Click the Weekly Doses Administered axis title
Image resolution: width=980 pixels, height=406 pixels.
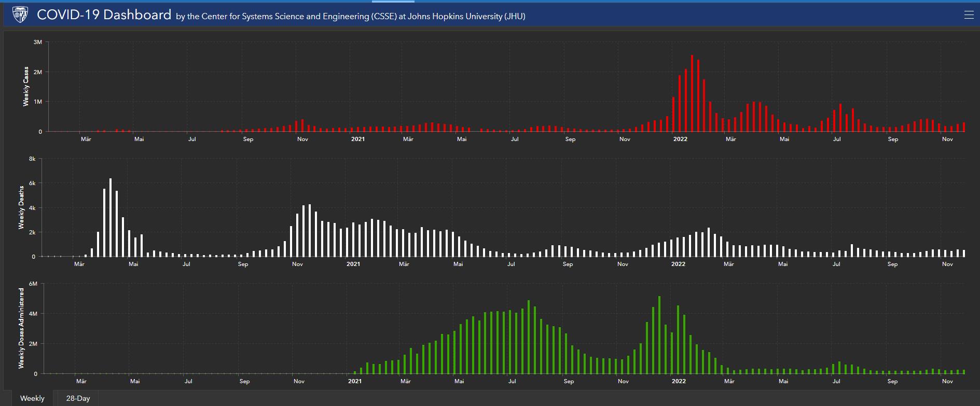pos(21,328)
